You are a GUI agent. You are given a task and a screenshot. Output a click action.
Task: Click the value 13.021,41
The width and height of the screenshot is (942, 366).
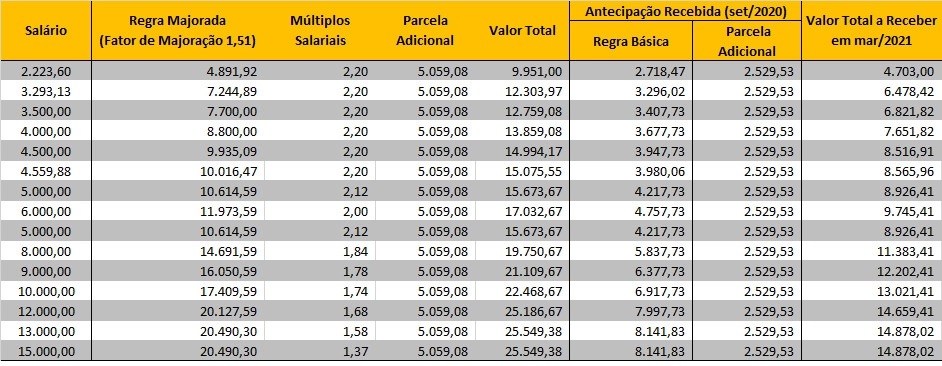[871, 290]
